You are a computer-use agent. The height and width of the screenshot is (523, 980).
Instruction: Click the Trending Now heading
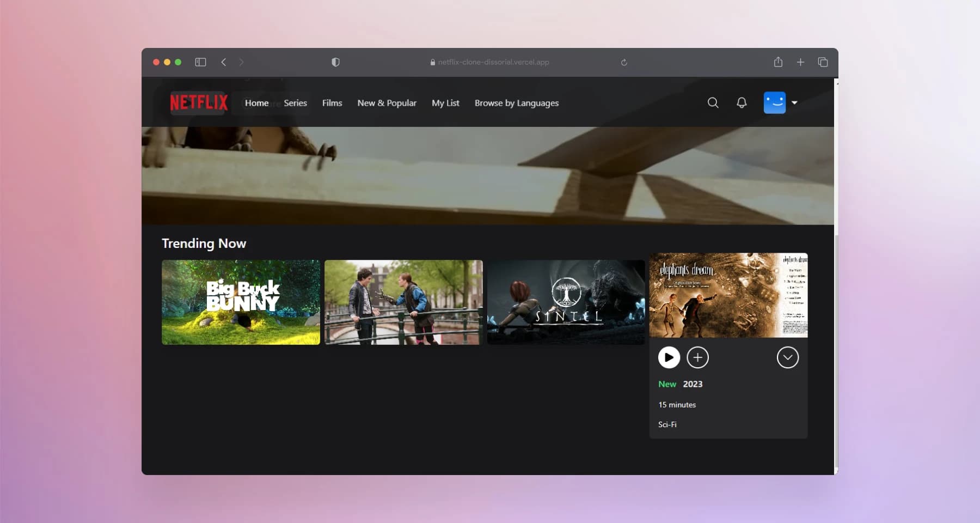(204, 244)
